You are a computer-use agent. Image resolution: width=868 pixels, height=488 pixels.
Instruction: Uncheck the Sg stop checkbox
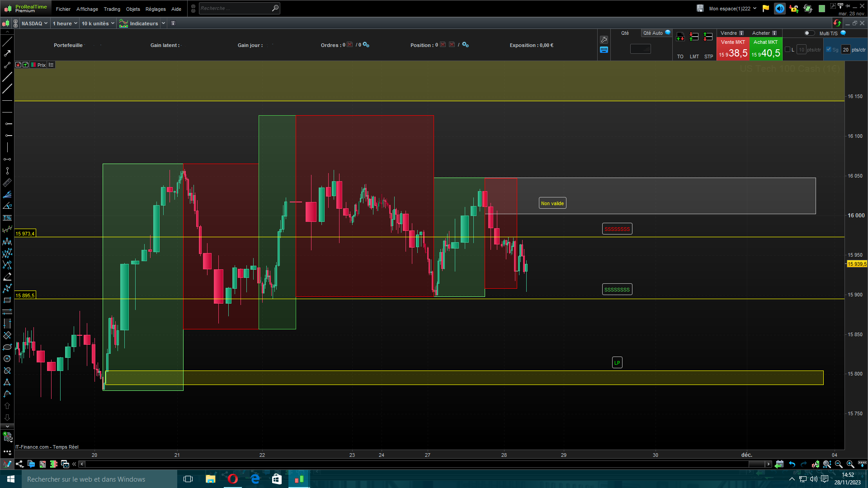[x=829, y=50]
